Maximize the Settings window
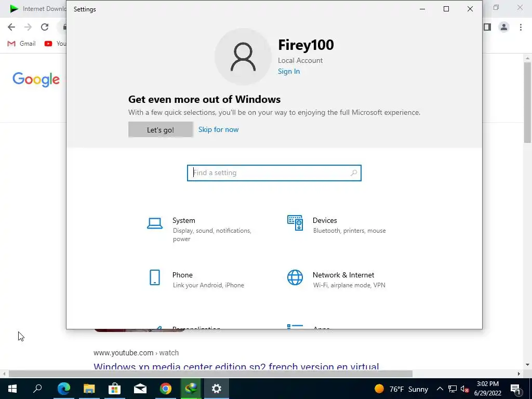This screenshot has height=399, width=532. tap(446, 9)
